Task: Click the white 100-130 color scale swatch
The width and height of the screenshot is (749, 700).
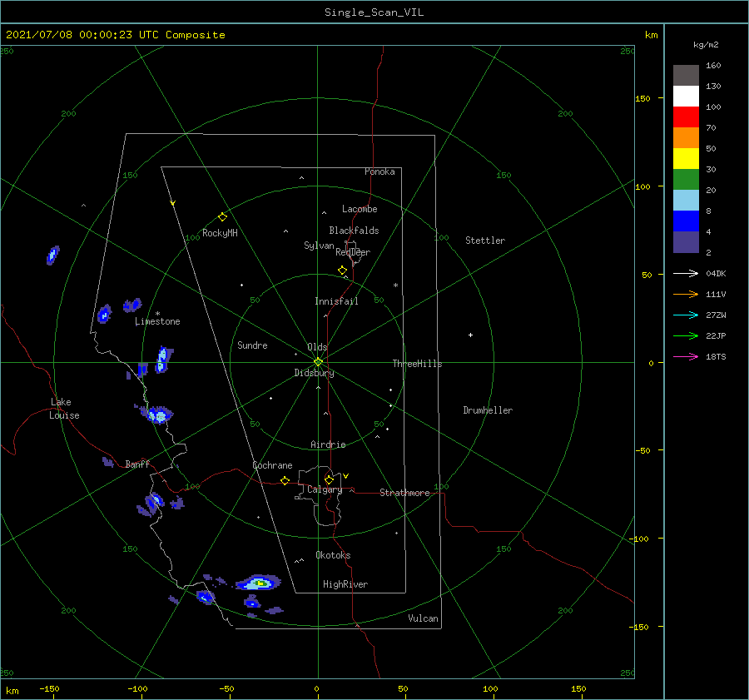Action: (x=686, y=97)
